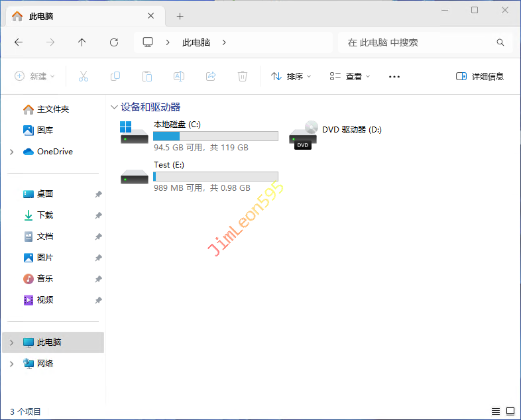This screenshot has width=521, height=420.
Task: Expand the OneDrive tree node
Action: 11,152
